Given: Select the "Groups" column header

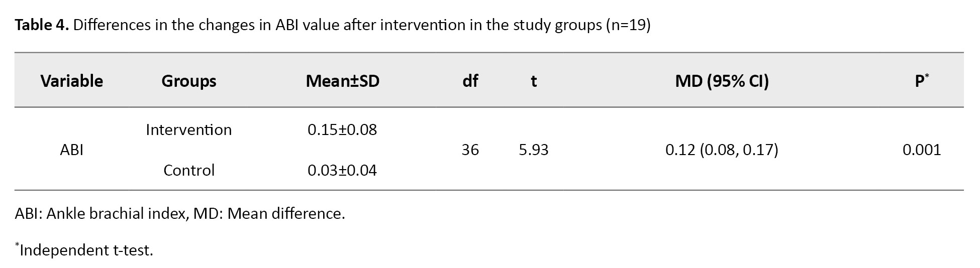Looking at the screenshot, I should [188, 81].
